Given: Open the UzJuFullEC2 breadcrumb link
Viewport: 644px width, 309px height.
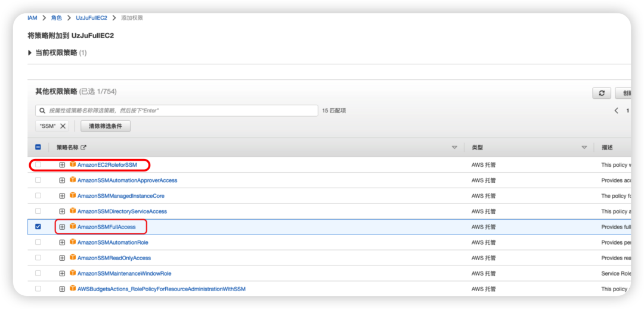Looking at the screenshot, I should point(91,18).
